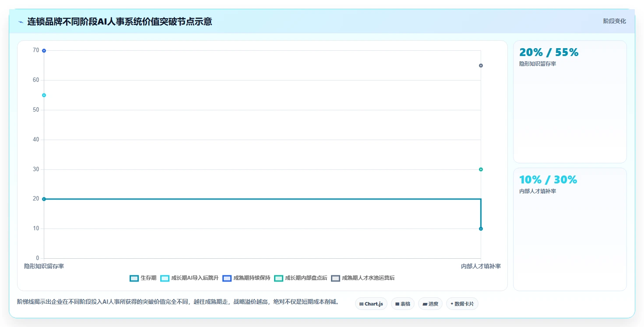Screen dimensions: 644x327
Task: Click the teal data point at value 10
Action: tap(481, 229)
